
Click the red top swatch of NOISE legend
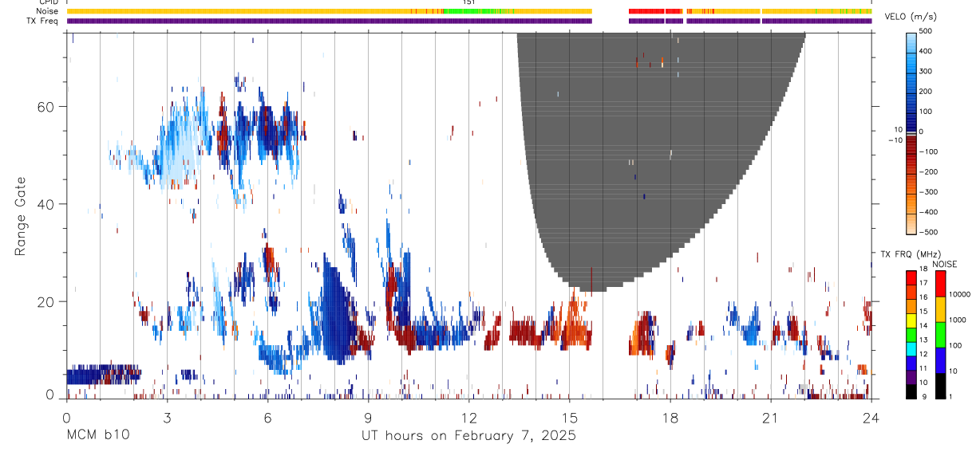click(939, 283)
